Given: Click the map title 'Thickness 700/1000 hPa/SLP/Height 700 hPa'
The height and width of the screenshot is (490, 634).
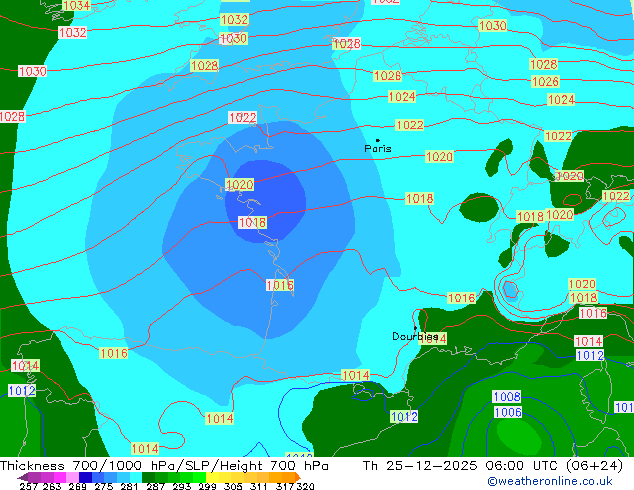Looking at the screenshot, I should 164,466.
